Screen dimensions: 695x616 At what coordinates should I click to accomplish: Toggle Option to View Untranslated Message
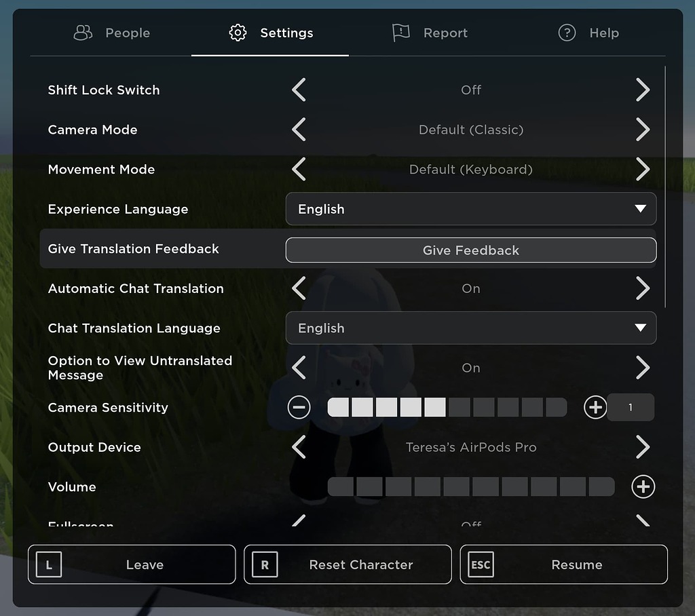tap(643, 367)
